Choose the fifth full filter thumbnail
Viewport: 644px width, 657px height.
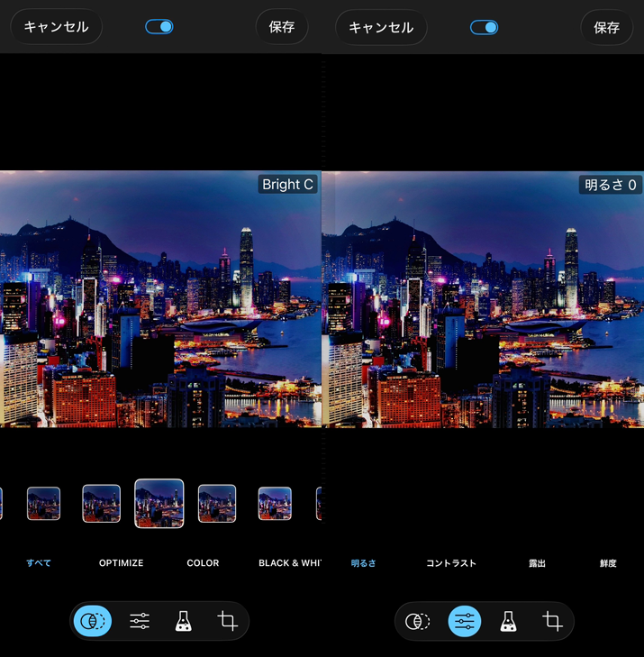click(x=275, y=503)
